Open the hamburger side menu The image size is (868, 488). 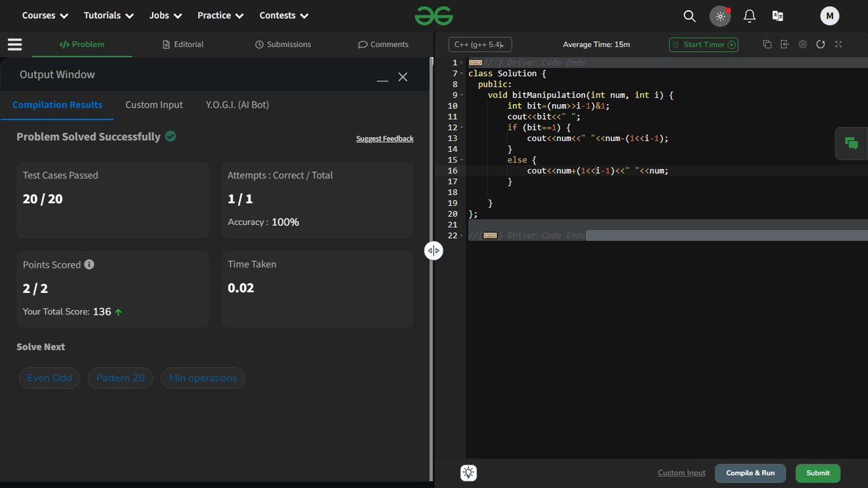[14, 44]
